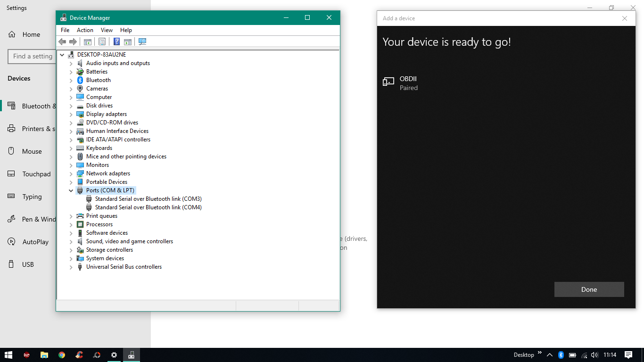Collapse the Ports (COM & LPT) node
Image resolution: width=644 pixels, height=362 pixels.
pos(71,190)
